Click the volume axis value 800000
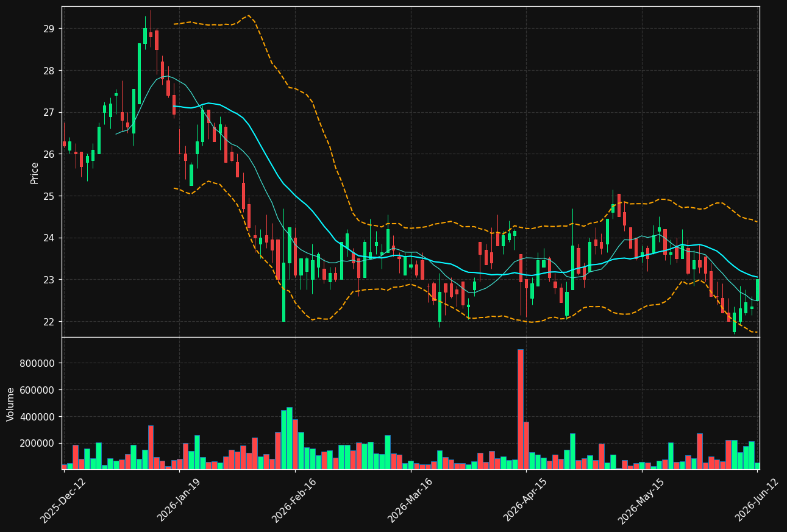Viewport: 787px width, 532px height. (38, 363)
